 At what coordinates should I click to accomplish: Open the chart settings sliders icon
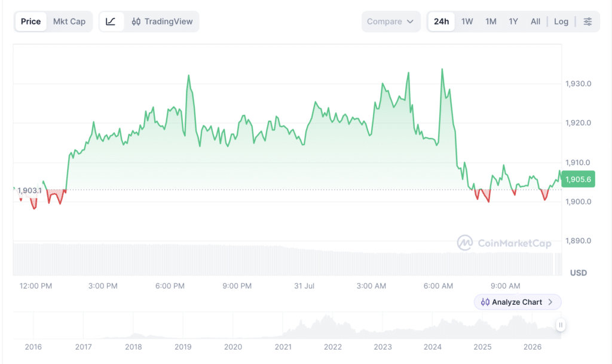587,22
